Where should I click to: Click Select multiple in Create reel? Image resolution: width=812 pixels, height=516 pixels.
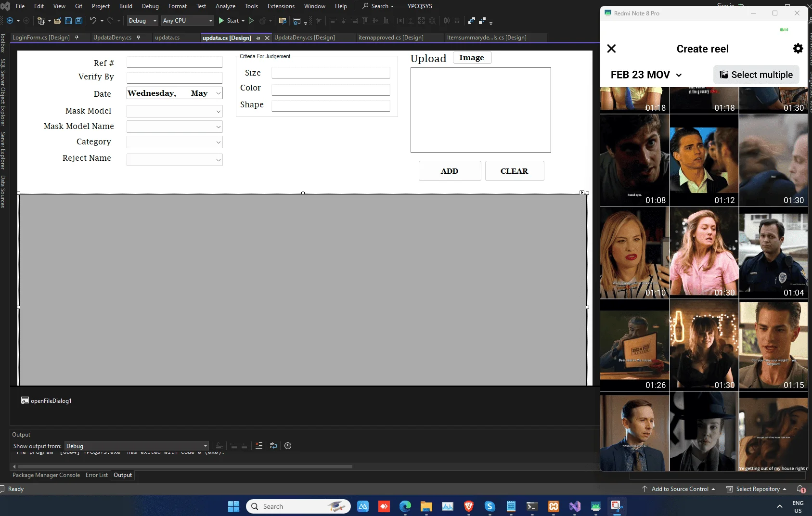756,75
